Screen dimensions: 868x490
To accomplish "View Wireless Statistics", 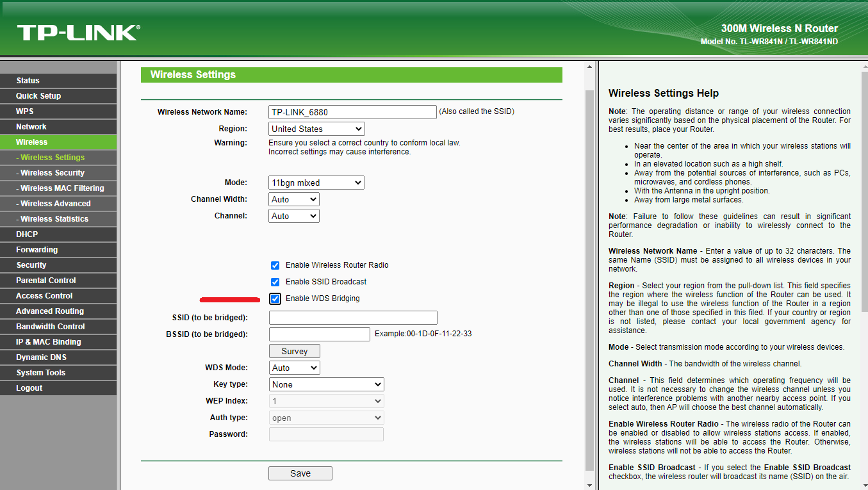I will pos(58,219).
